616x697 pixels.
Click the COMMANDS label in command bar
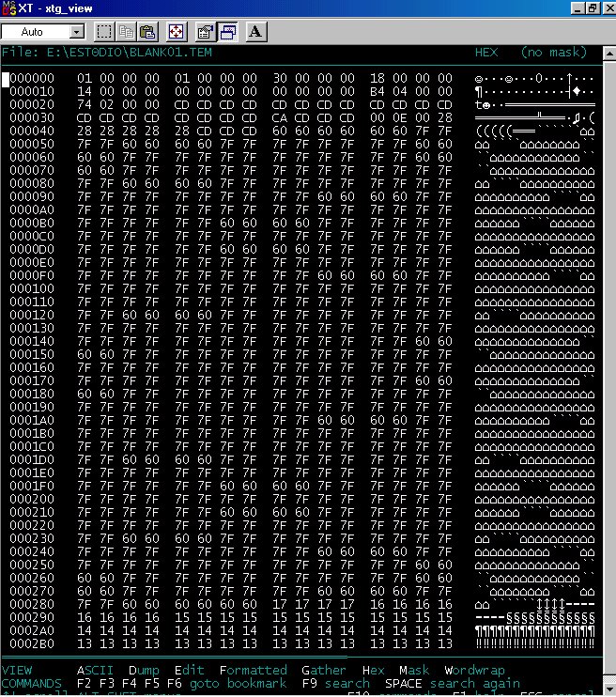(32, 683)
